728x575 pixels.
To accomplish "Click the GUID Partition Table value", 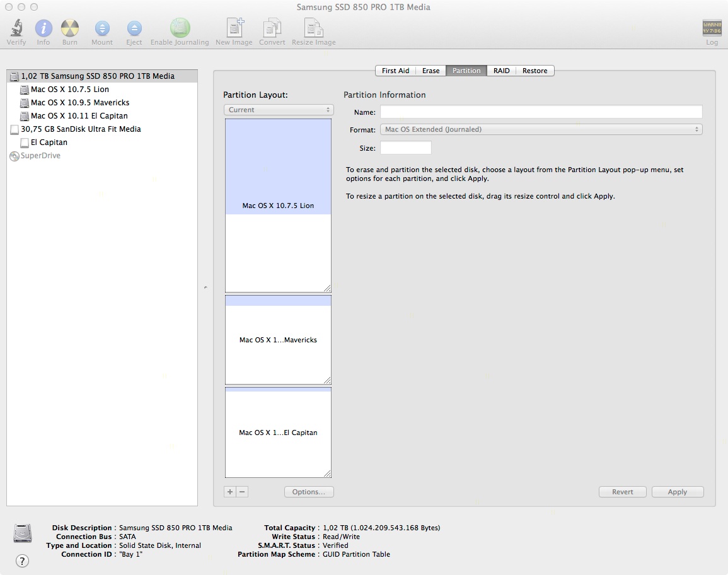I will point(356,554).
